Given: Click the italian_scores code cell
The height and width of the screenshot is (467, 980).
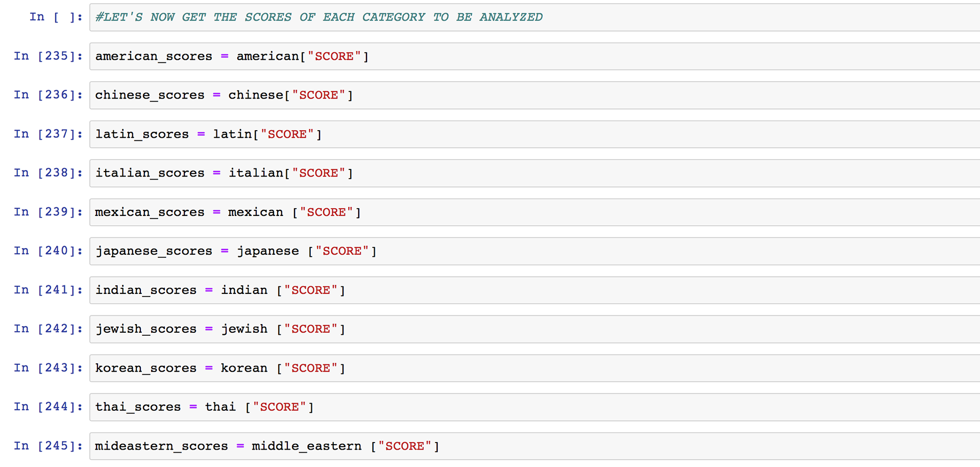Looking at the screenshot, I should [534, 173].
